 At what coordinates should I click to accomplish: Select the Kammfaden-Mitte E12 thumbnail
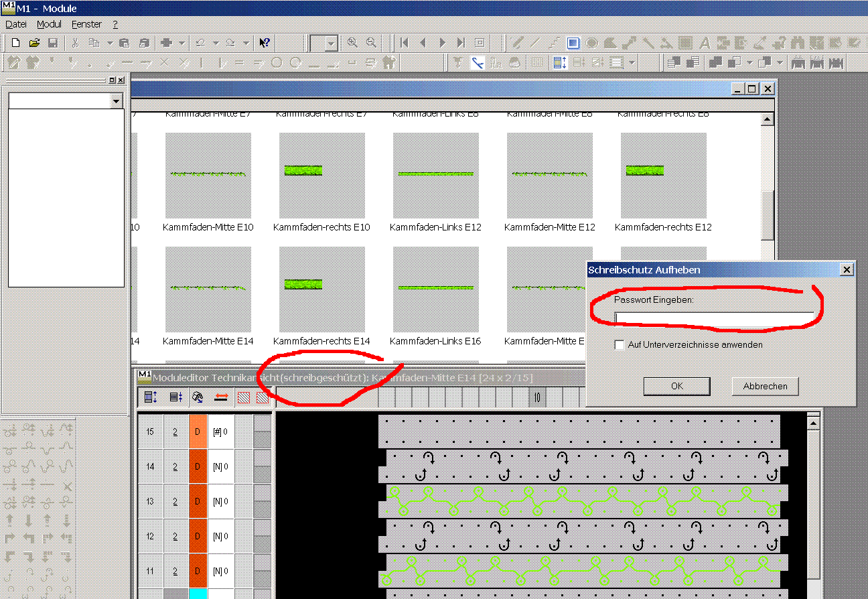tap(550, 176)
